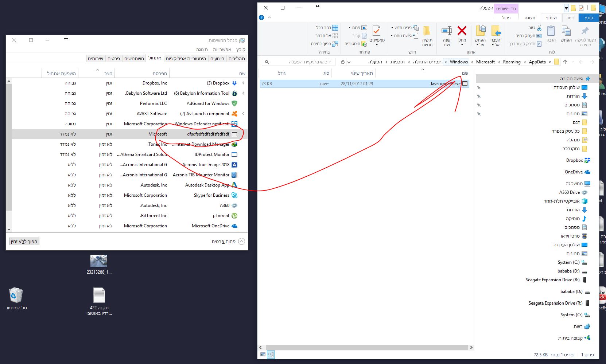The height and width of the screenshot is (364, 606).
Task: Click the Disable (הפוך ללא זמין) button
Action: click(x=24, y=242)
